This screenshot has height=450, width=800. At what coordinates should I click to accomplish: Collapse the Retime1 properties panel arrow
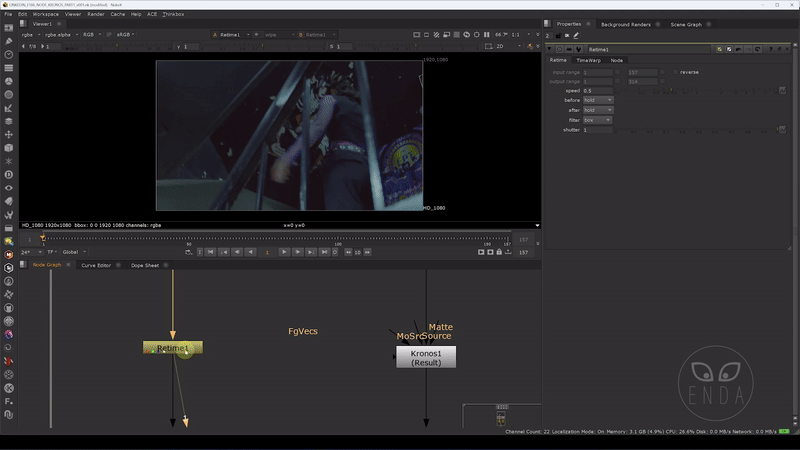pyautogui.click(x=550, y=49)
